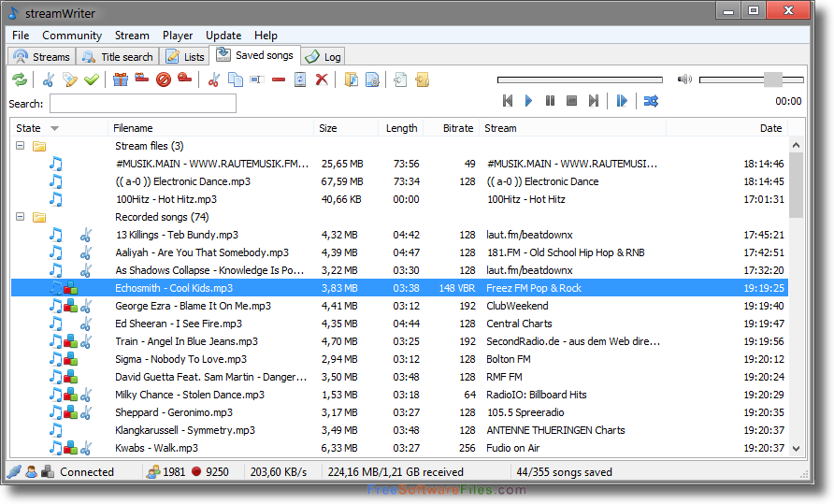Switch to the Title search tab

click(118, 56)
